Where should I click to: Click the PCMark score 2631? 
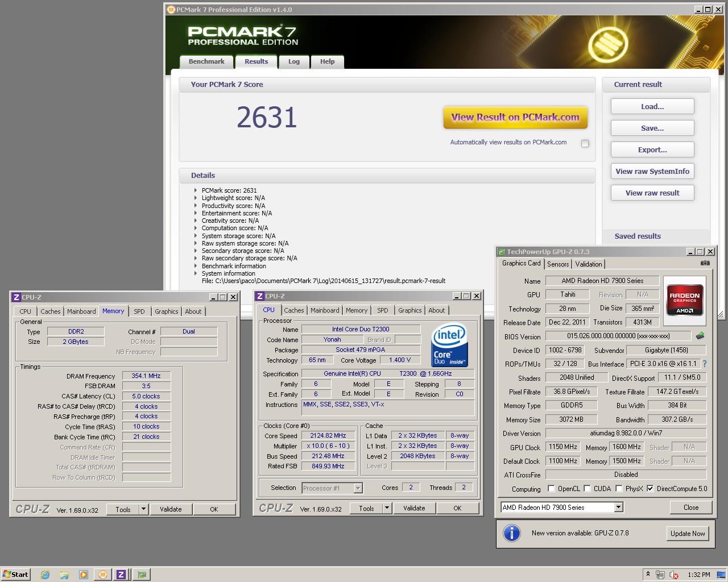pyautogui.click(x=267, y=117)
